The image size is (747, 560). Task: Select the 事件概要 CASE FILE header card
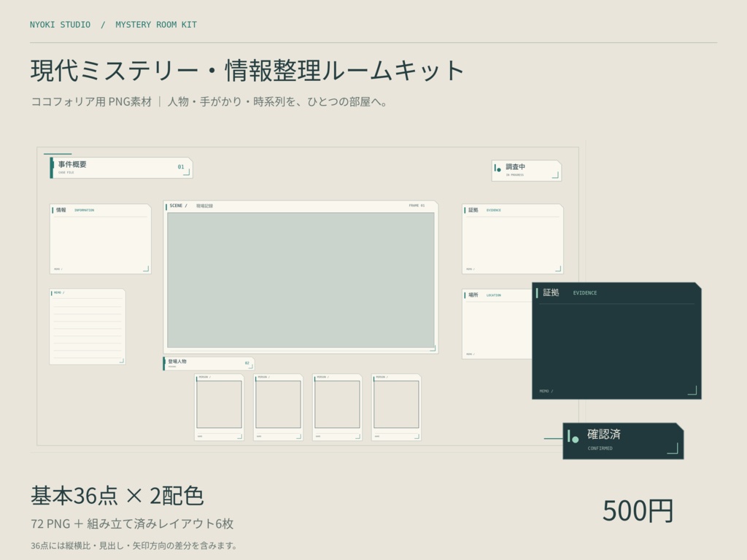click(121, 168)
